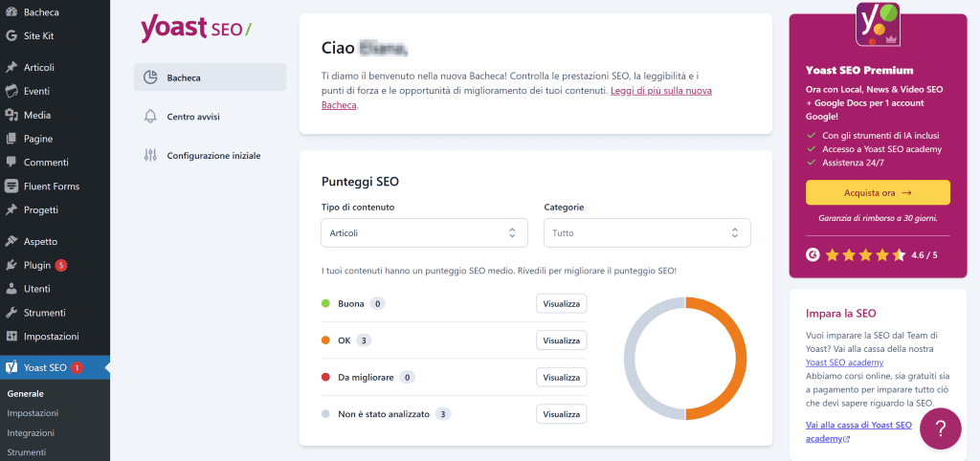Click the gray segment of the donut chart
Image resolution: width=980 pixels, height=461 pixels.
tap(630, 359)
